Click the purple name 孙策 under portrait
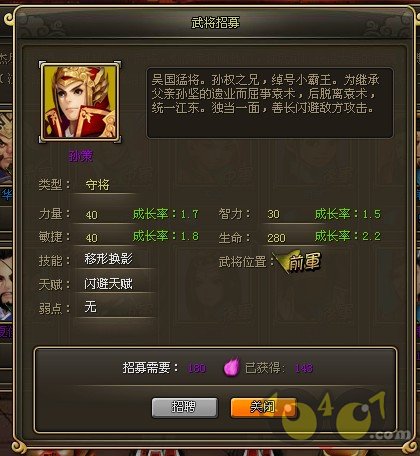 (x=81, y=156)
